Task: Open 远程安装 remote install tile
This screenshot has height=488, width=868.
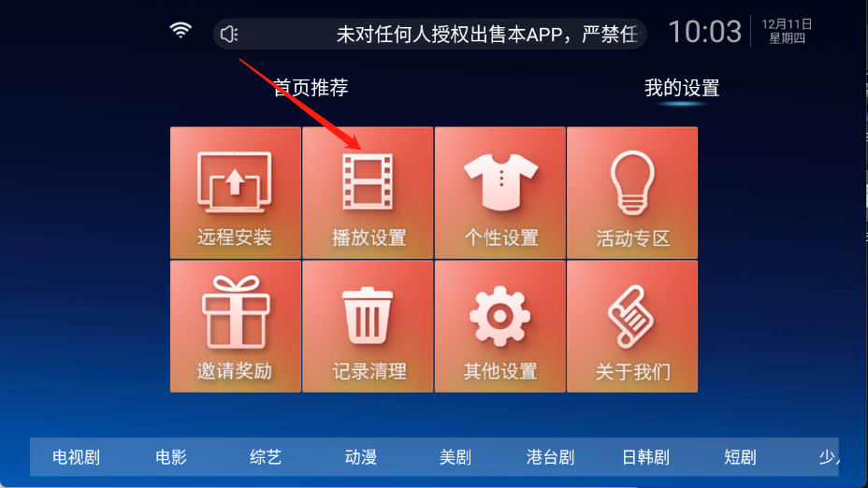Action: click(236, 193)
